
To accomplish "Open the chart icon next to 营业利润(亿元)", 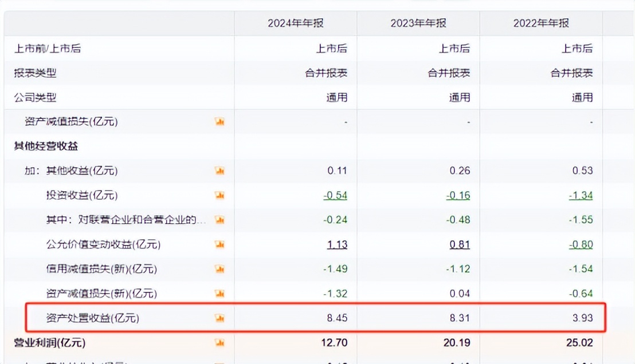I will pos(219,343).
